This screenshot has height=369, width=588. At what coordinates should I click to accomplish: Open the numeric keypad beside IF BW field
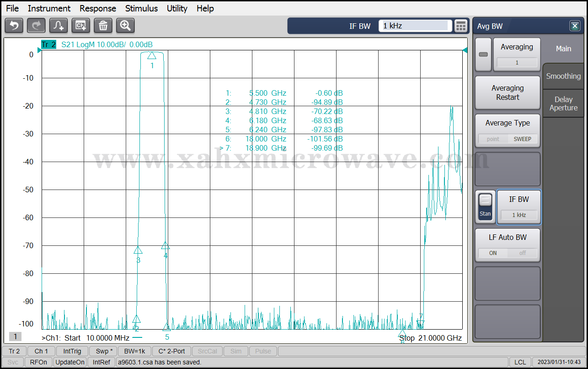461,26
